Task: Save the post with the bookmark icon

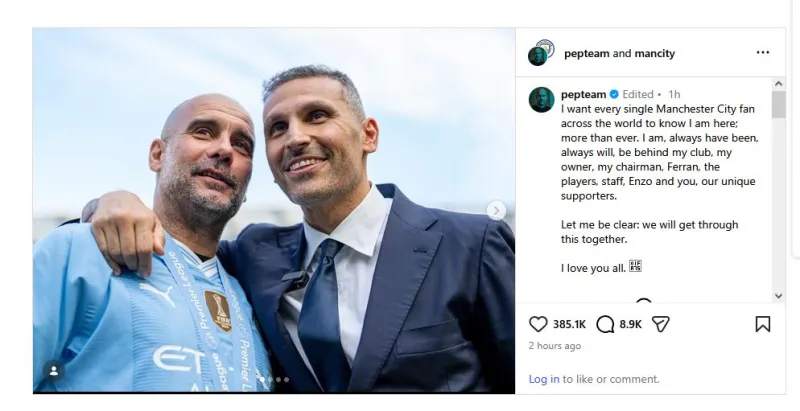Action: click(x=763, y=324)
